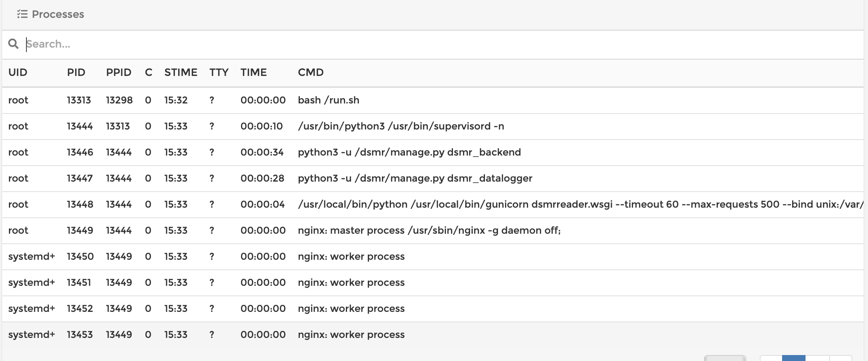Sort the table by PPID column

click(x=119, y=73)
